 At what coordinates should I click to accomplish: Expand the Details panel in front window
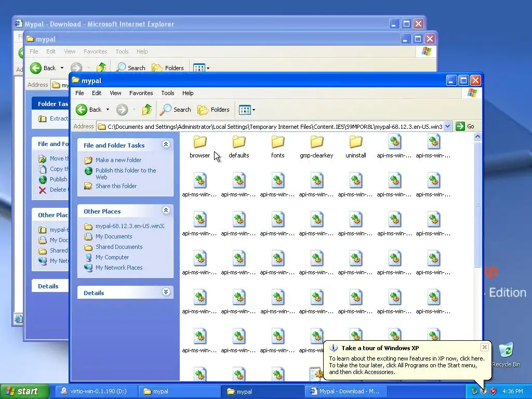(166, 292)
